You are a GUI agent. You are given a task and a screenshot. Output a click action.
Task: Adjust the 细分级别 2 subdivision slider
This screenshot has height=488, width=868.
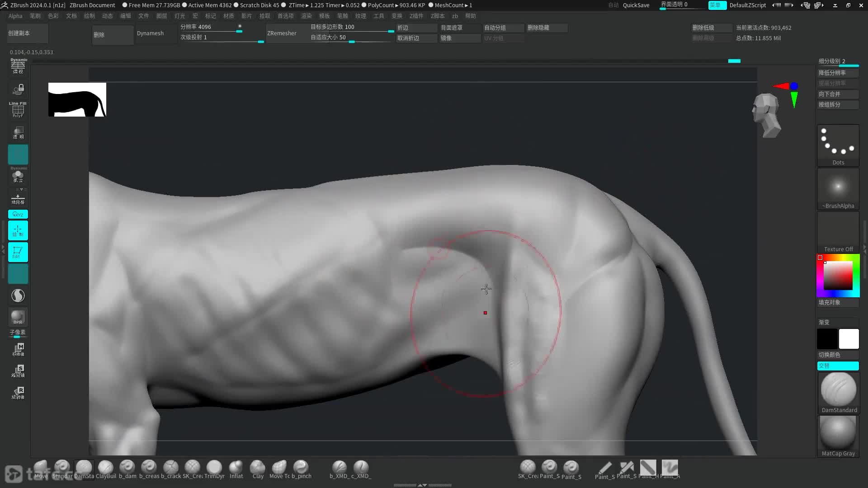pyautogui.click(x=838, y=62)
